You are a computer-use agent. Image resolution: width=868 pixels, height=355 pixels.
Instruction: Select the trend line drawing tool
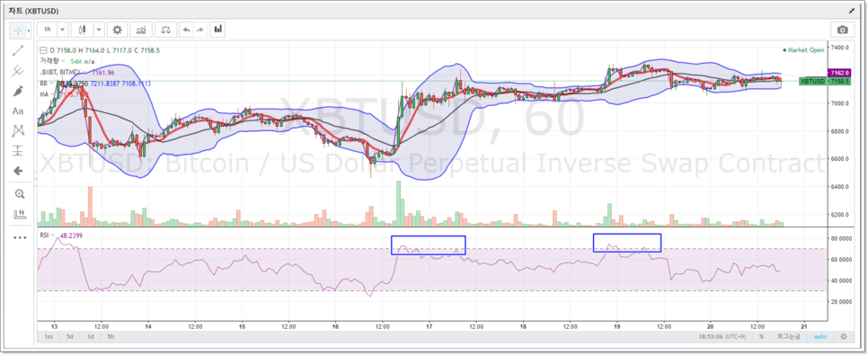tap(18, 50)
